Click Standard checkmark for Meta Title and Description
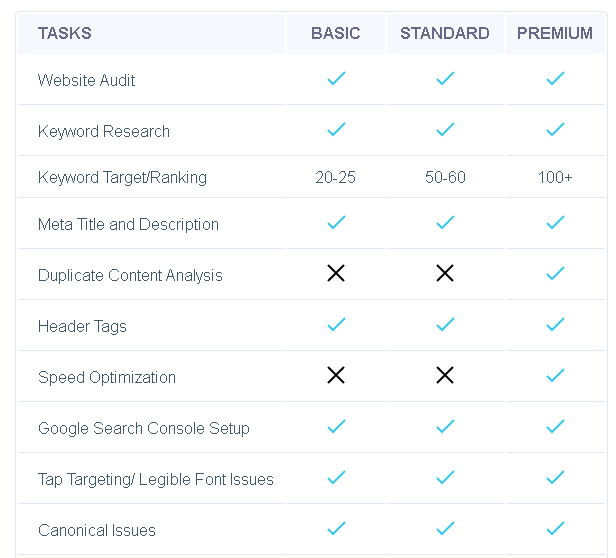 [x=445, y=222]
